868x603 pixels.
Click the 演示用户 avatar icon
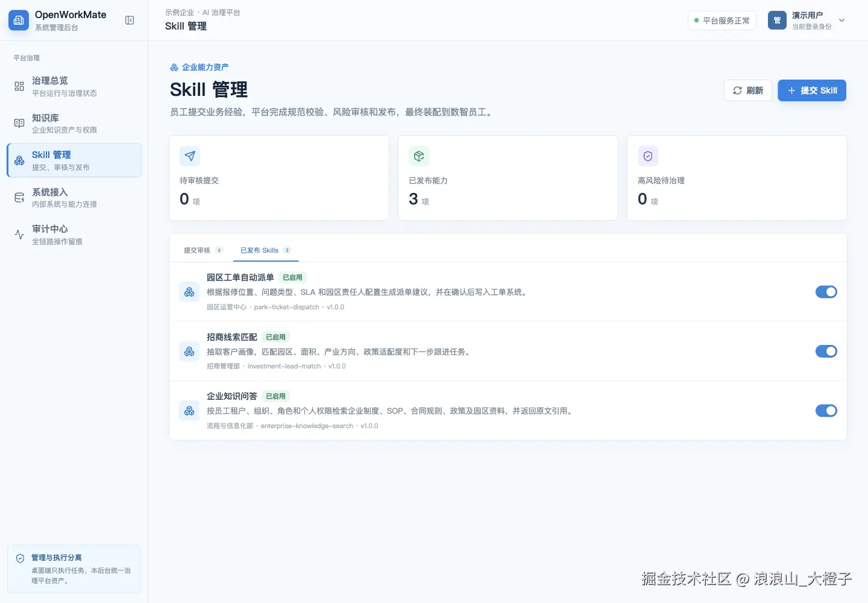pyautogui.click(x=777, y=21)
